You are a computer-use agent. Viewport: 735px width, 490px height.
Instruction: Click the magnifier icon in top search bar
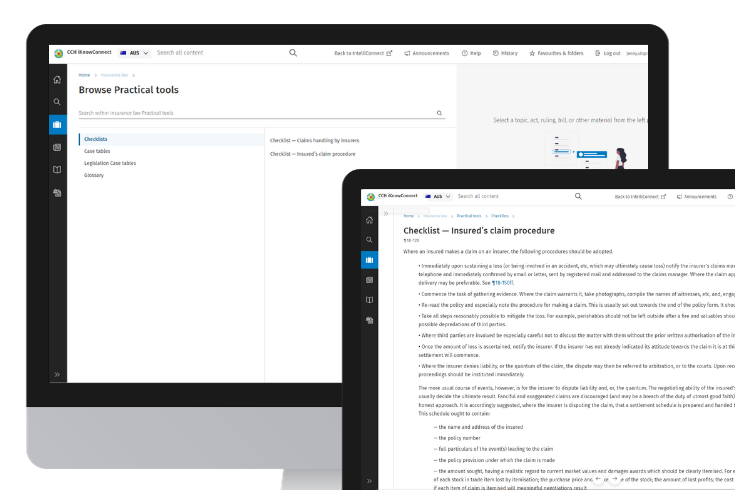pos(293,53)
